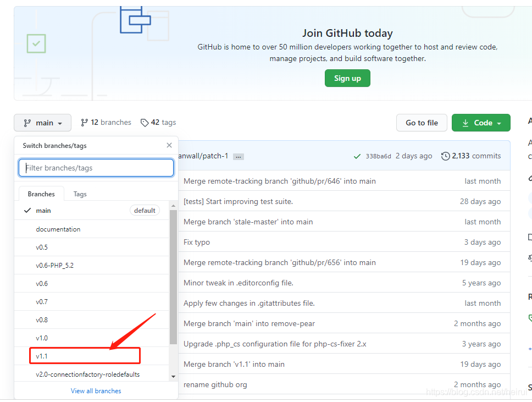The image size is (532, 402).
Task: Select the v0.6-PHP_5.2 branch
Action: [92, 265]
